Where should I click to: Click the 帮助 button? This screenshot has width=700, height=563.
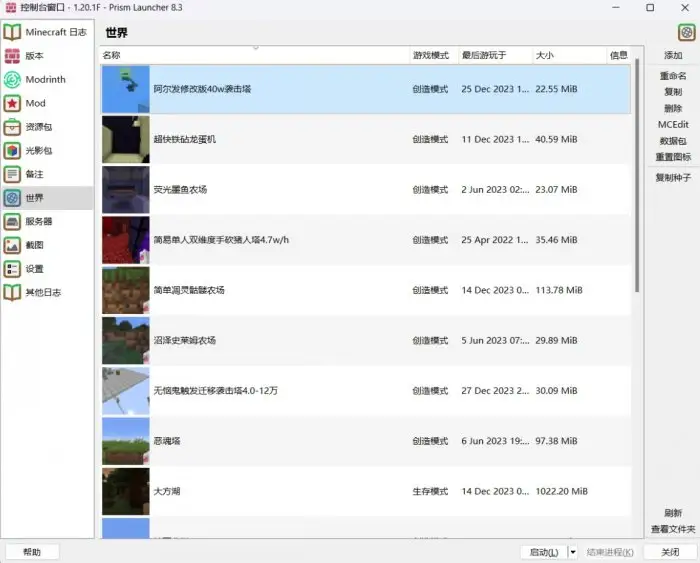pos(32,552)
